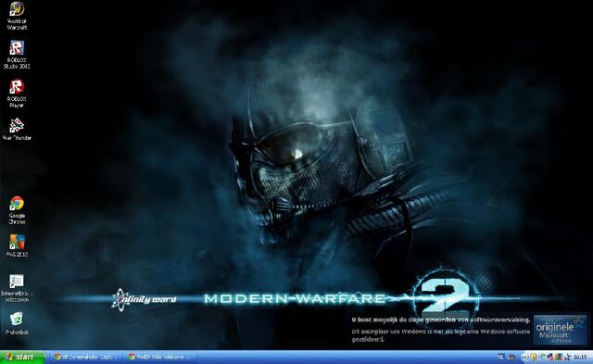Select the ROBLOX Studio 2013 shortcut
The width and height of the screenshot is (593, 364).
coord(17,55)
